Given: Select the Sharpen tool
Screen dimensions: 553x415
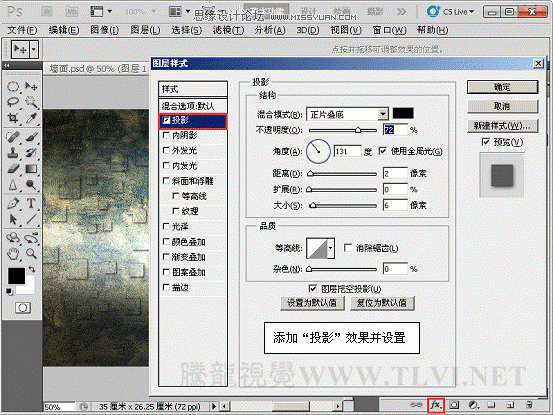Looking at the screenshot, I should 13,184.
